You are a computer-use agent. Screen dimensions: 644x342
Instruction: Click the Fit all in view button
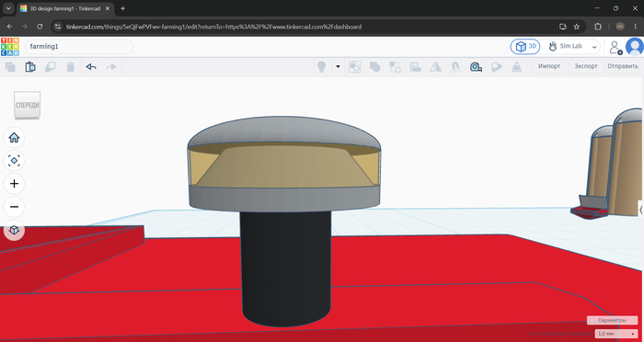[14, 161]
